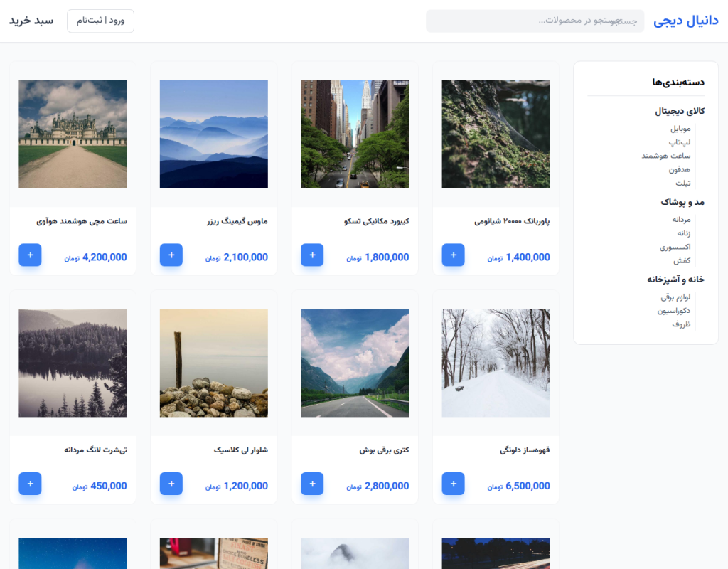Open the snowy road product image
Screen dimensions: 728x569
pyautogui.click(x=496, y=363)
